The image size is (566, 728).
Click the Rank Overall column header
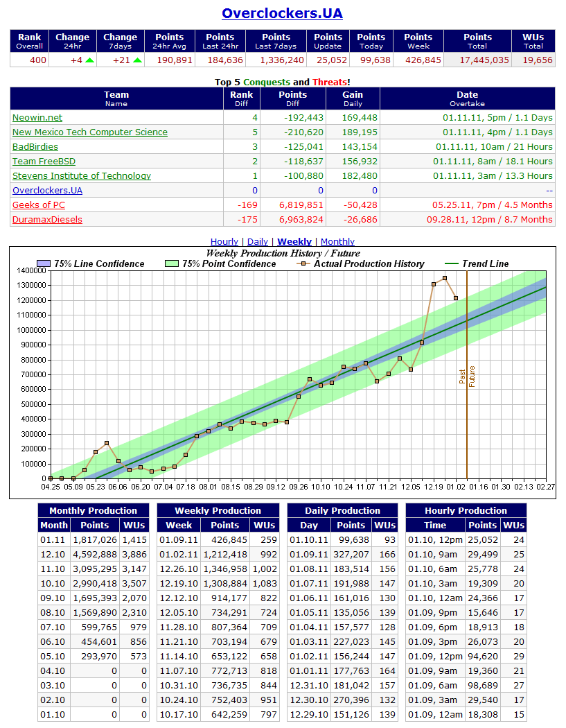30,41
